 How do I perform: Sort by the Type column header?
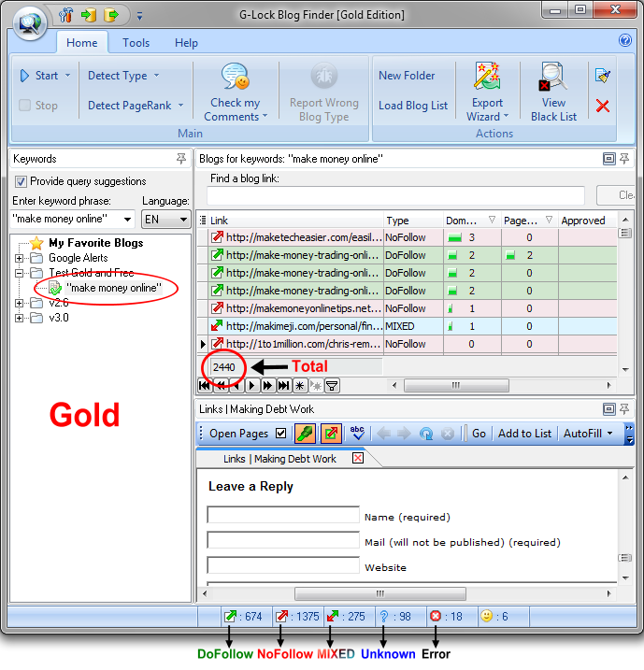pos(413,221)
